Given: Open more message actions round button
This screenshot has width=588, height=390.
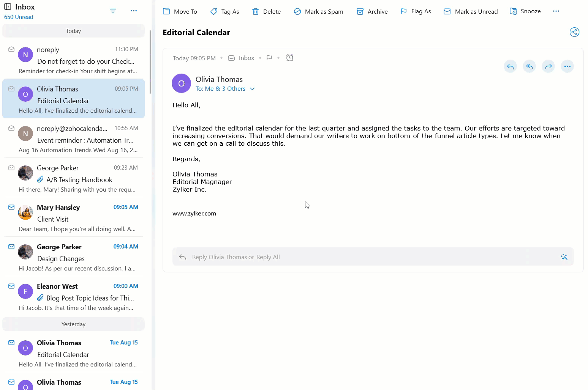Looking at the screenshot, I should click(x=567, y=66).
